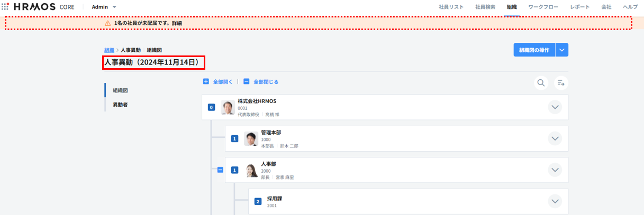The height and width of the screenshot is (215, 644).
Task: Open the 組織図の操作 dropdown arrow
Action: pyautogui.click(x=562, y=50)
